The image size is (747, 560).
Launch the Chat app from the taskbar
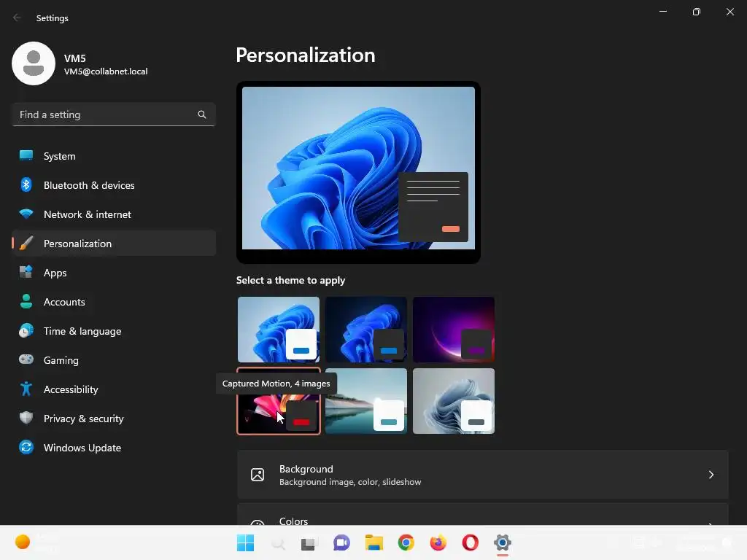[341, 542]
